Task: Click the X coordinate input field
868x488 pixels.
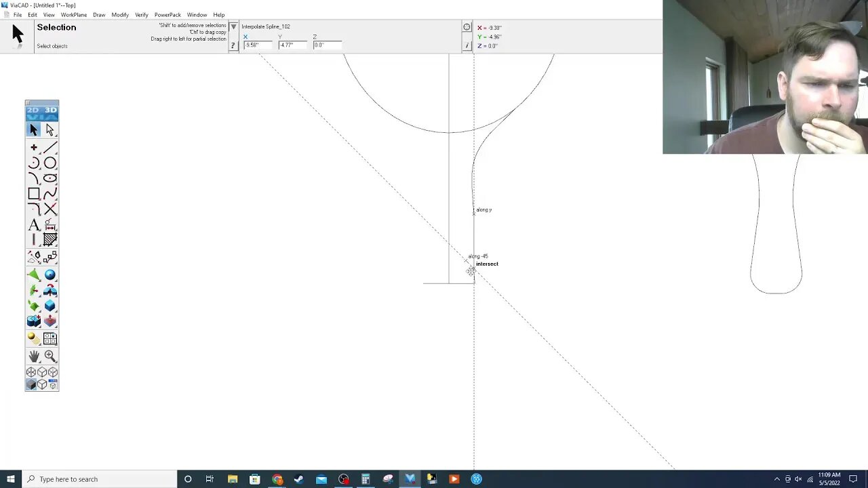Action: click(258, 45)
